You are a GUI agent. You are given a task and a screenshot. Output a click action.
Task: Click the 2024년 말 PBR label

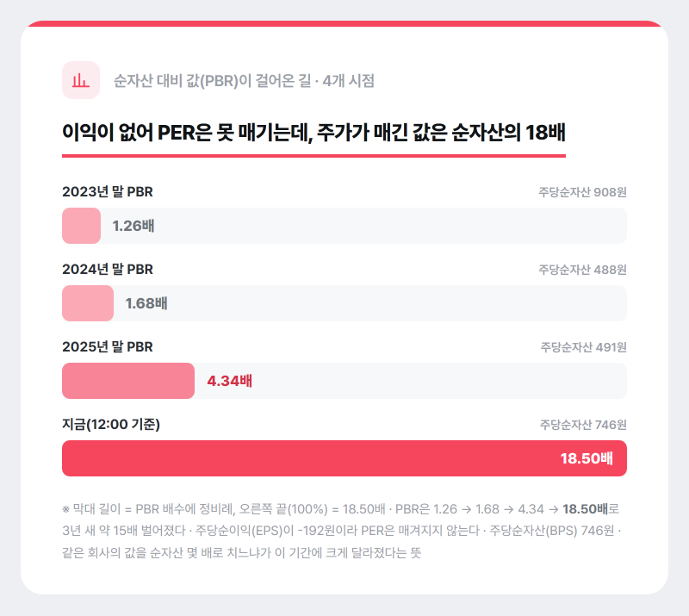(x=108, y=269)
